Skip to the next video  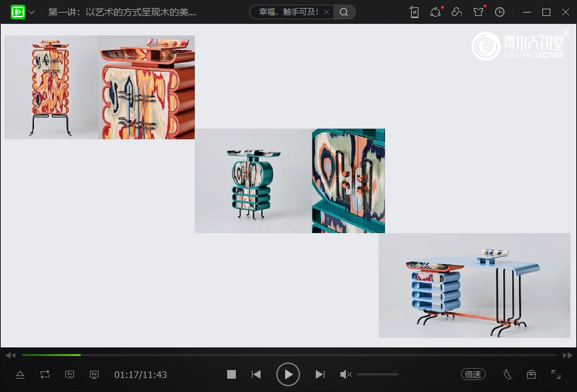[x=320, y=374]
